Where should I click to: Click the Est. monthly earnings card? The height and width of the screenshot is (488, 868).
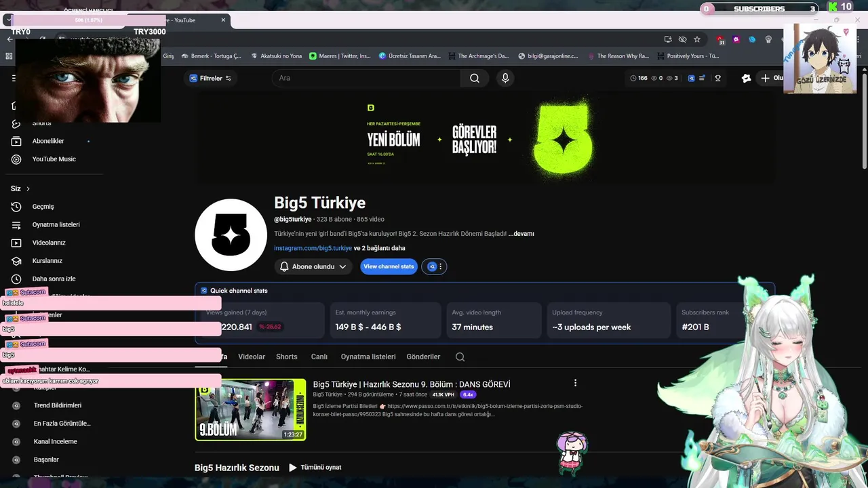385,320
